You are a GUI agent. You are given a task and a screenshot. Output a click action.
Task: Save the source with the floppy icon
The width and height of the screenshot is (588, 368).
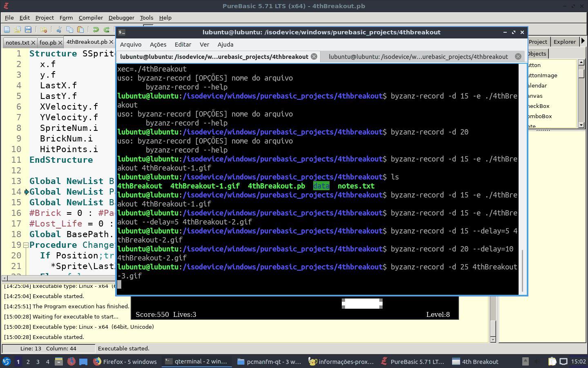(28, 29)
